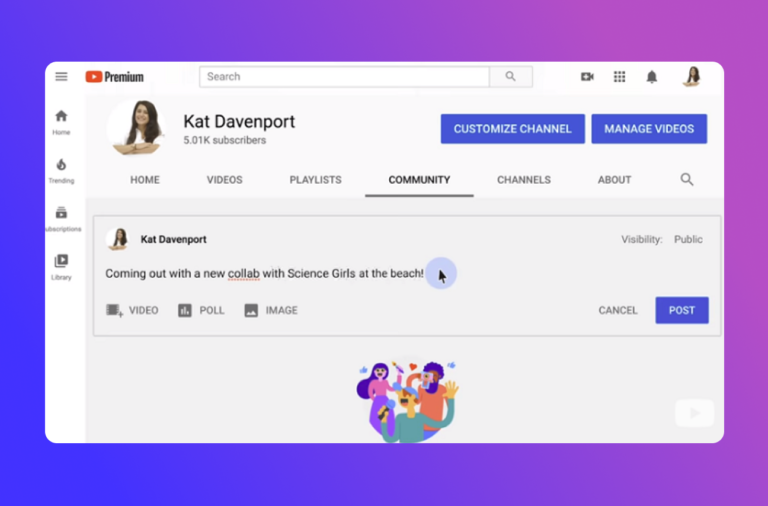Switch to the PLAYLISTS tab
Viewport: 768px width, 506px height.
pos(315,180)
